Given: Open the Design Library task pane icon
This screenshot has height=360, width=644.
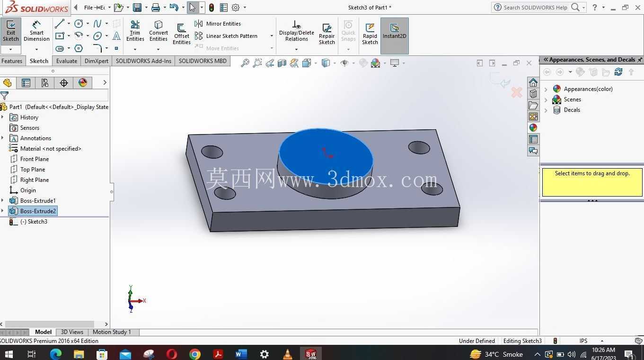Looking at the screenshot, I should click(533, 94).
